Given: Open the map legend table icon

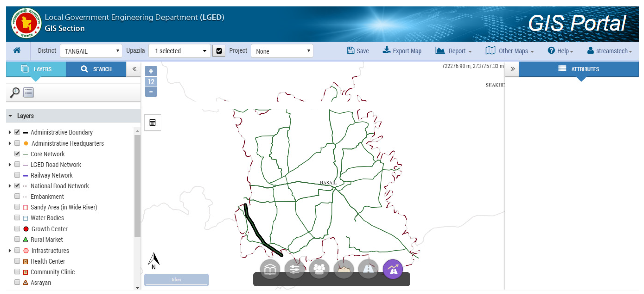Looking at the screenshot, I should tap(153, 123).
